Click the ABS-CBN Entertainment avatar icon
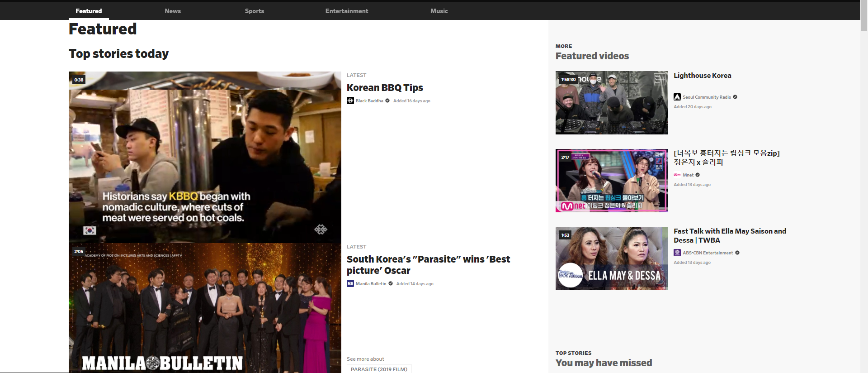This screenshot has width=868, height=373. (x=677, y=253)
